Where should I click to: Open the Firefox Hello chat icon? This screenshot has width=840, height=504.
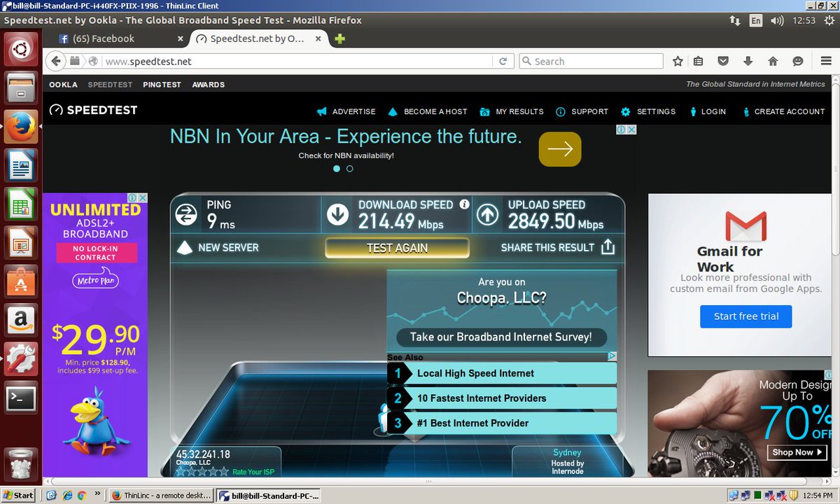click(797, 62)
